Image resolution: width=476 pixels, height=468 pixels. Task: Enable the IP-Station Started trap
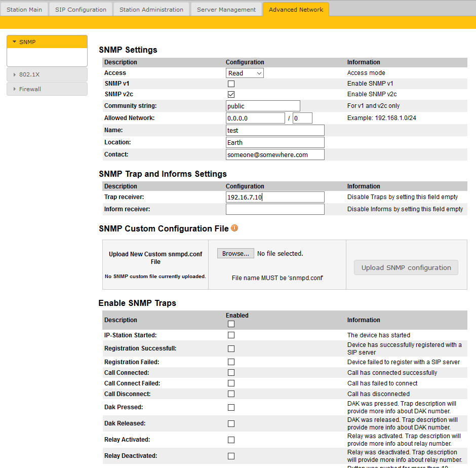click(231, 335)
